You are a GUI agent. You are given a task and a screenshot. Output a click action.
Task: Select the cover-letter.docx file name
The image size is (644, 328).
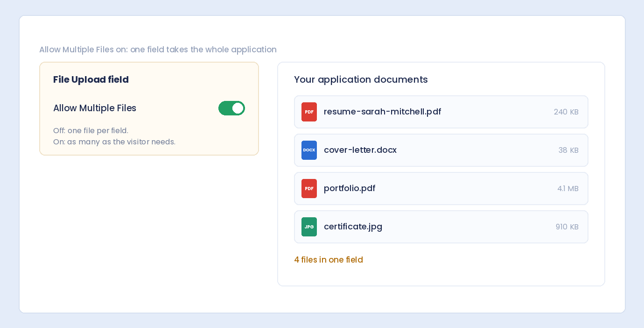[360, 150]
